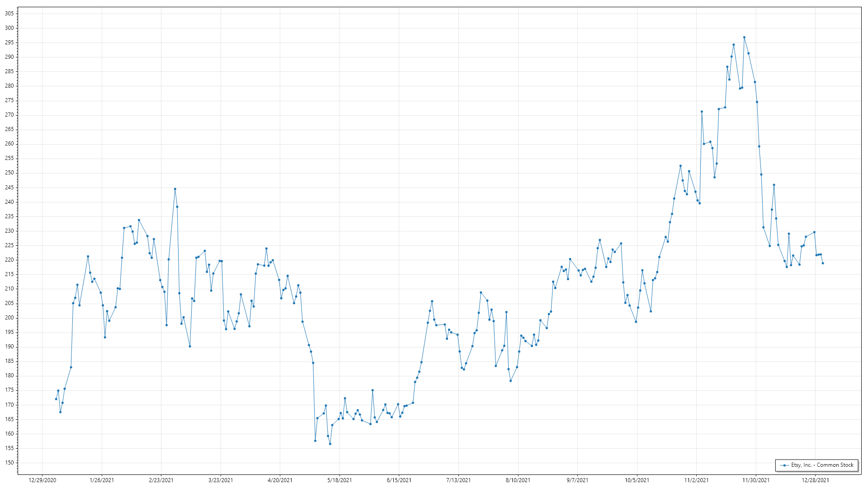
Task: Click the 5/18/2021 x-axis date label
Action: coord(340,480)
